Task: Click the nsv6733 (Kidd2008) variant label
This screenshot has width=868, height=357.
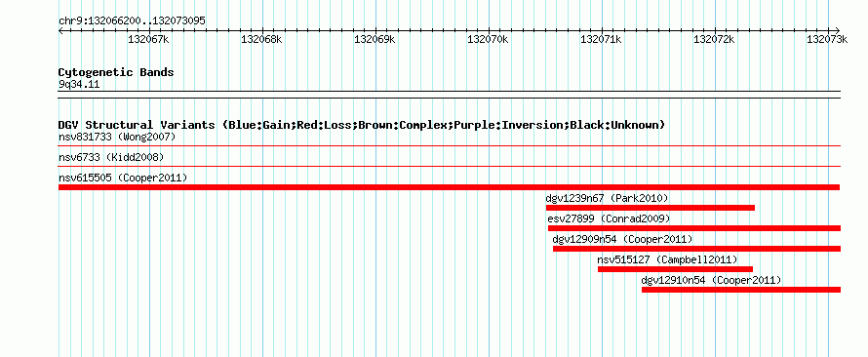Action: pyautogui.click(x=111, y=158)
